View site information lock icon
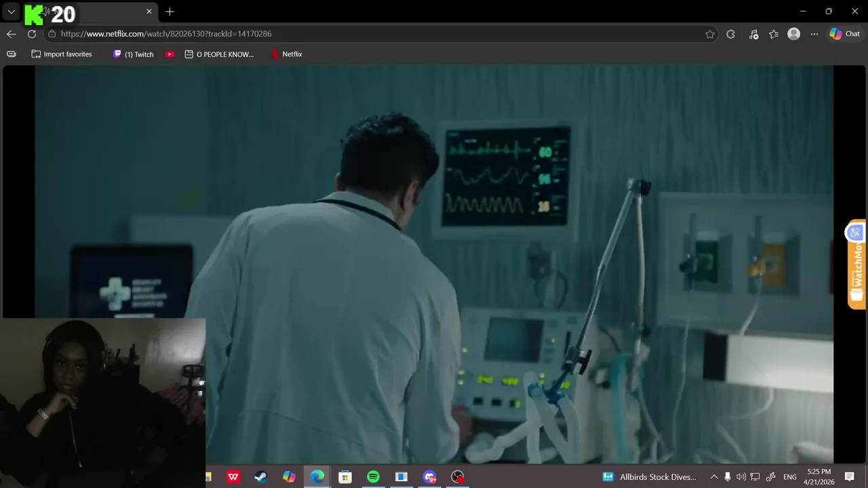Screen dimensions: 868x488 point(52,34)
